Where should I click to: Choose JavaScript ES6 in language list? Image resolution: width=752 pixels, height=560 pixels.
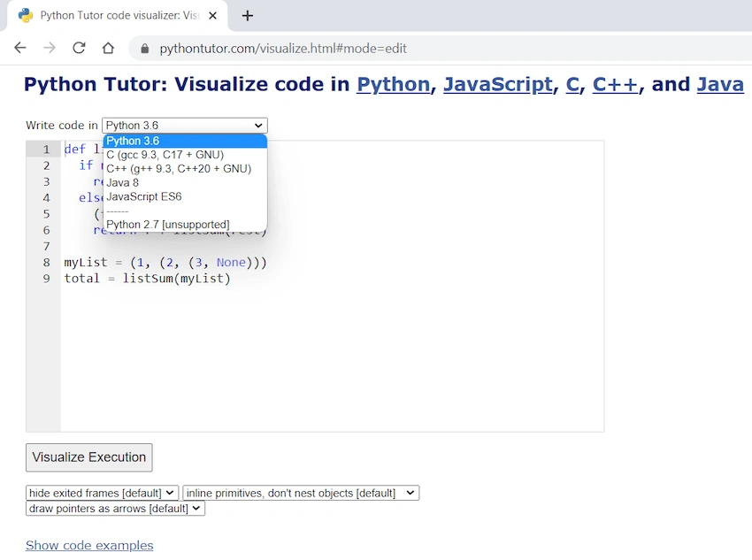pos(185,196)
